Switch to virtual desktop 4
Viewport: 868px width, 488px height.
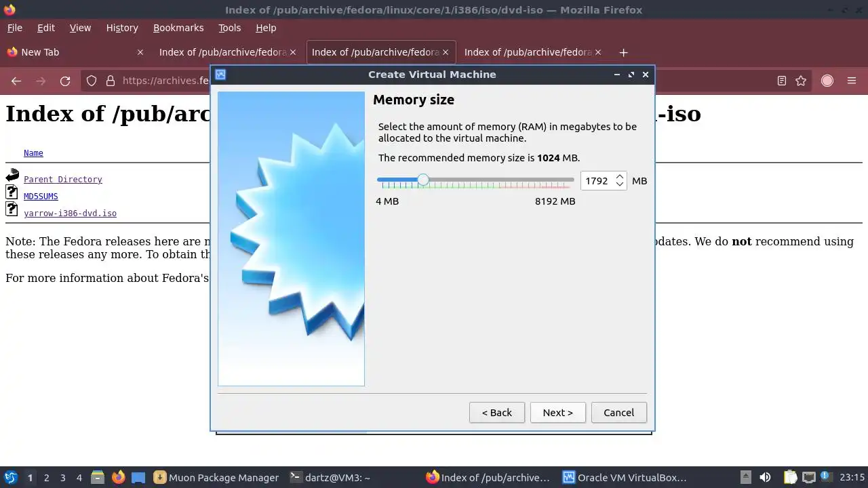point(79,478)
